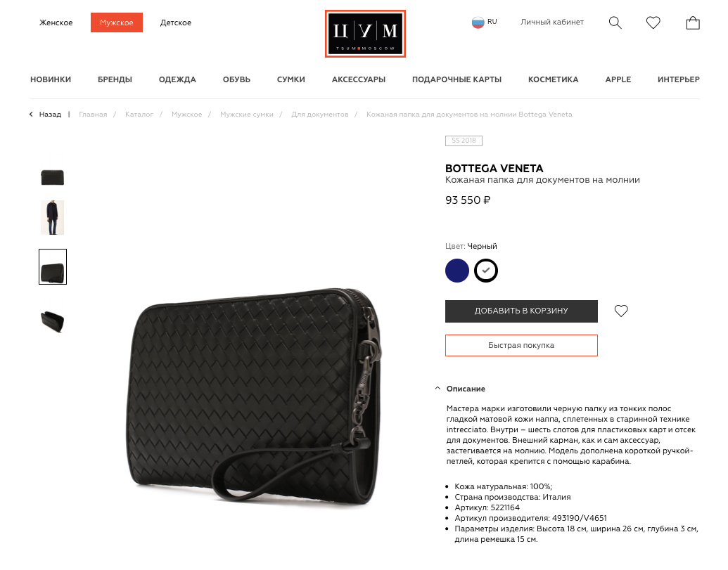
Task: Open the wishlist heart in header
Action: pos(653,22)
